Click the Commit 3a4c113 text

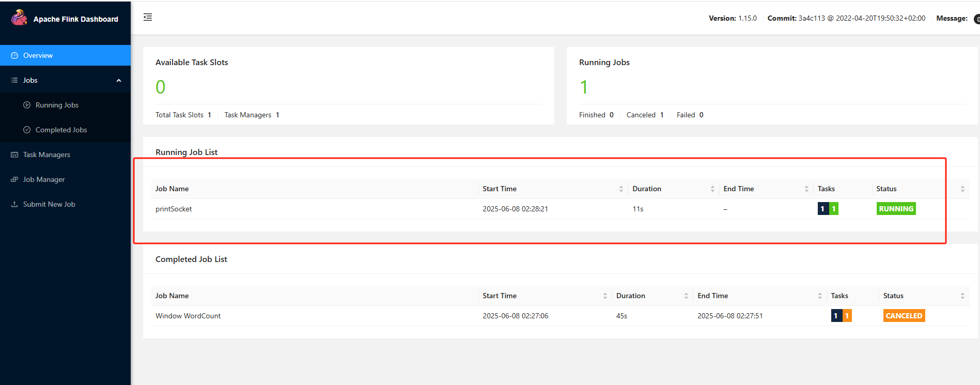point(846,18)
